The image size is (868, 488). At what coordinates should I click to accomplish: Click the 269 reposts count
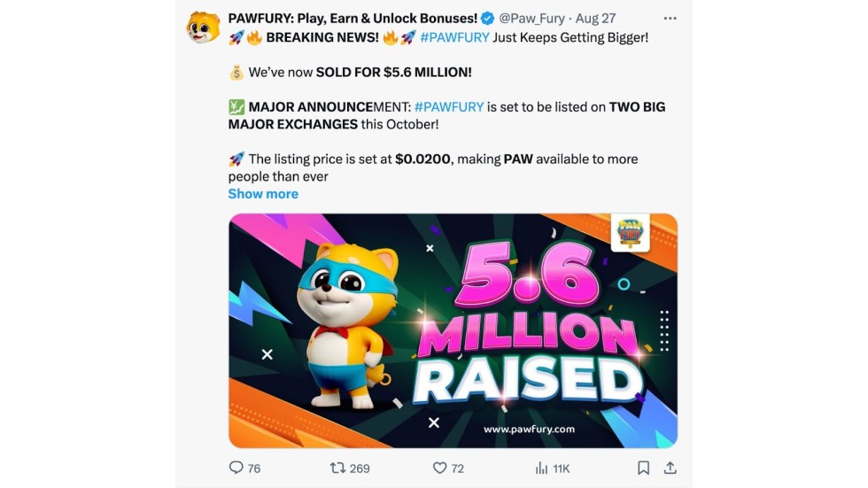[360, 468]
